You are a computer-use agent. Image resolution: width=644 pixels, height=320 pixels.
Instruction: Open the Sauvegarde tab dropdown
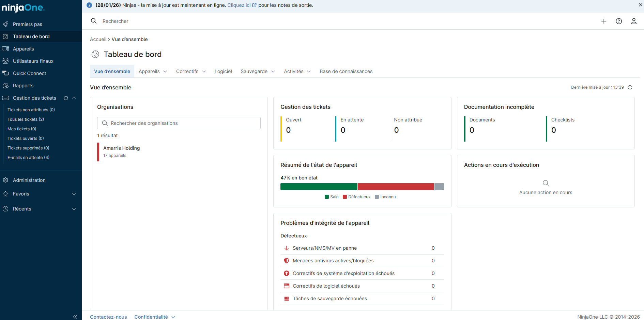click(258, 71)
